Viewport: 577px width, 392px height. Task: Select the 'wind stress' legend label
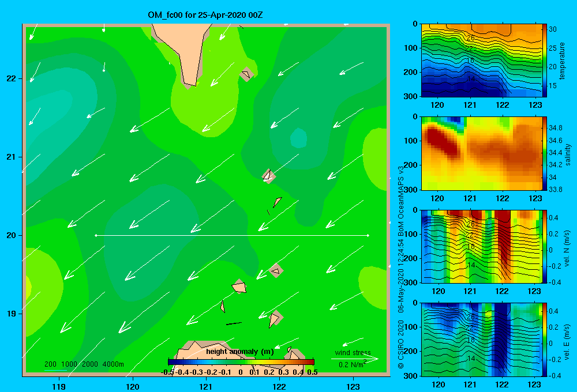tap(353, 352)
